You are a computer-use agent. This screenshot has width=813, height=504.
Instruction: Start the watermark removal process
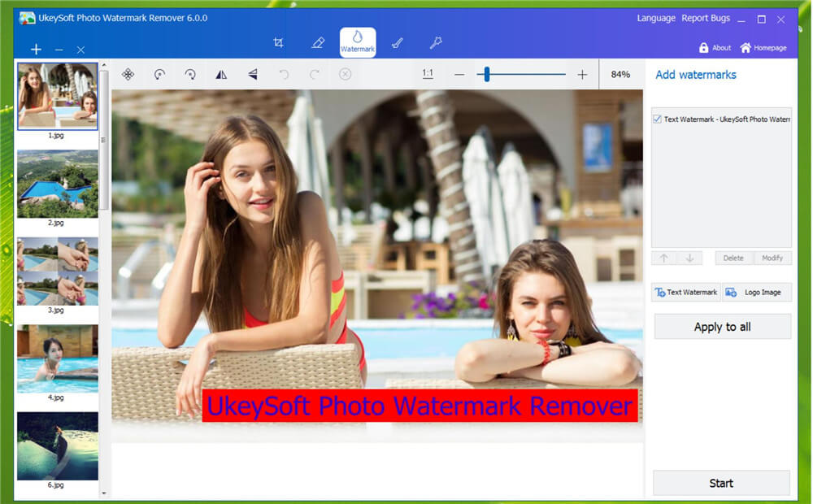pos(721,483)
